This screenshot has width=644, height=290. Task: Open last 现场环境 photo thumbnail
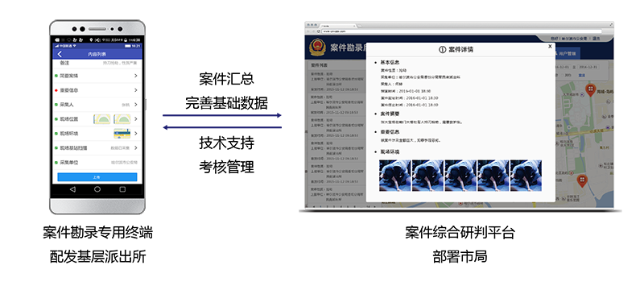click(526, 176)
